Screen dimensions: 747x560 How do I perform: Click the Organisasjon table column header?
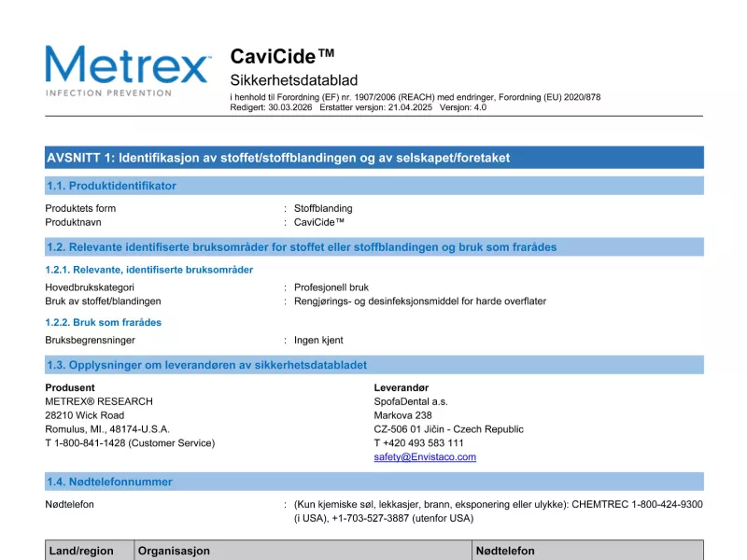[x=303, y=551]
